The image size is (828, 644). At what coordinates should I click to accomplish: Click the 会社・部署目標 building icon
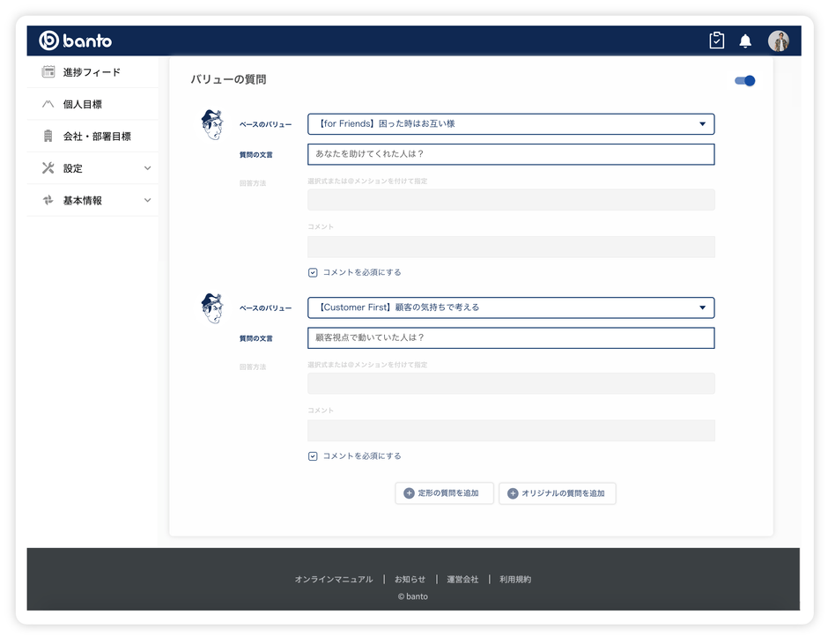[x=48, y=137]
